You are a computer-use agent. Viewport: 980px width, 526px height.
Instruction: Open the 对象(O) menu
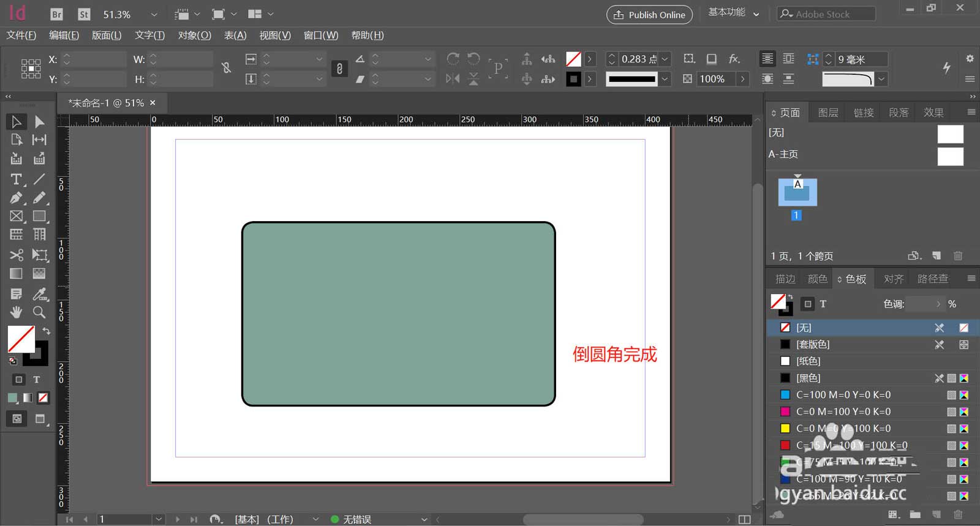click(x=194, y=36)
